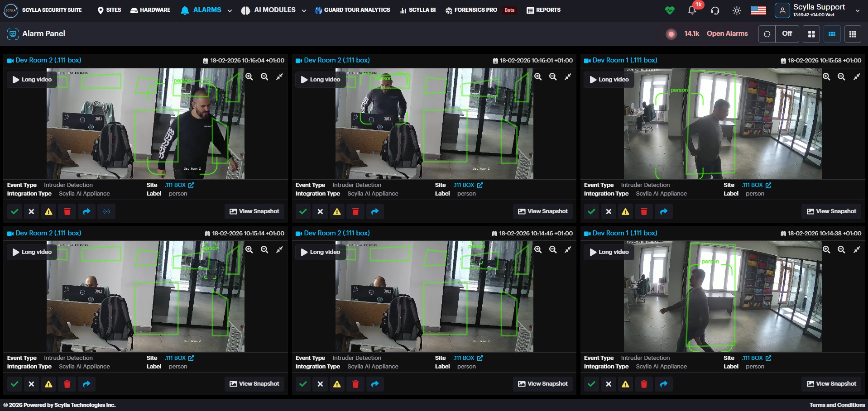Expand the Alarms dropdown menu
Screen dimensions: 868x411
[230, 10]
